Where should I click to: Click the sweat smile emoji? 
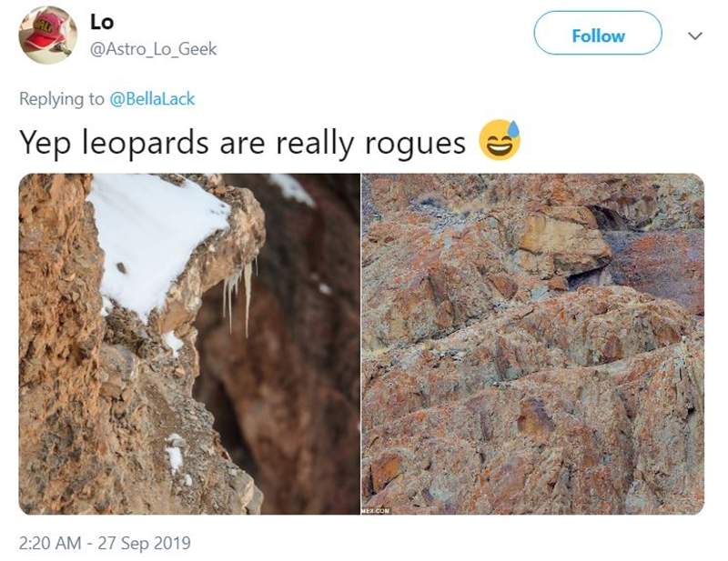[x=500, y=141]
